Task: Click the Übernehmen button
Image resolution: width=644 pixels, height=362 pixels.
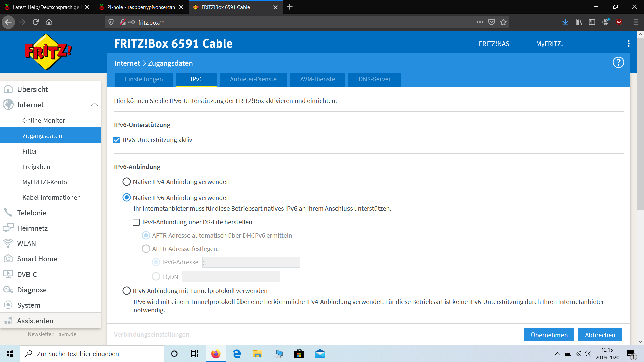Action: (x=549, y=335)
